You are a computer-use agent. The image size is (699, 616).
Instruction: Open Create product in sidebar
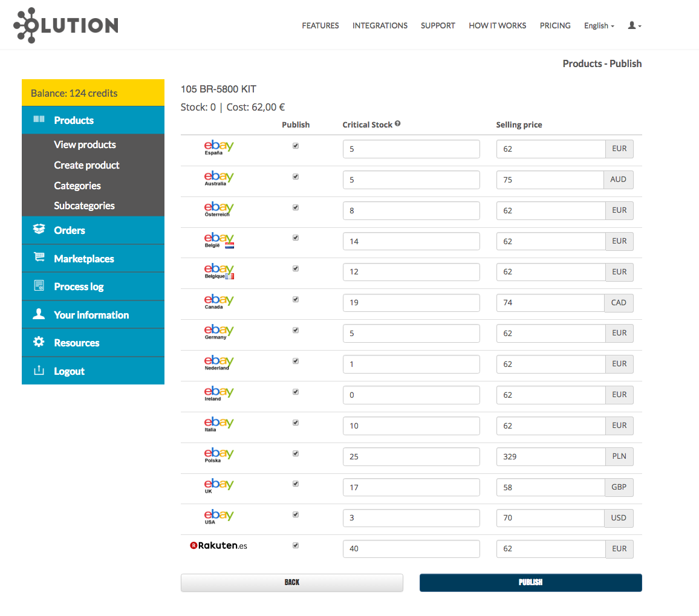pos(86,165)
